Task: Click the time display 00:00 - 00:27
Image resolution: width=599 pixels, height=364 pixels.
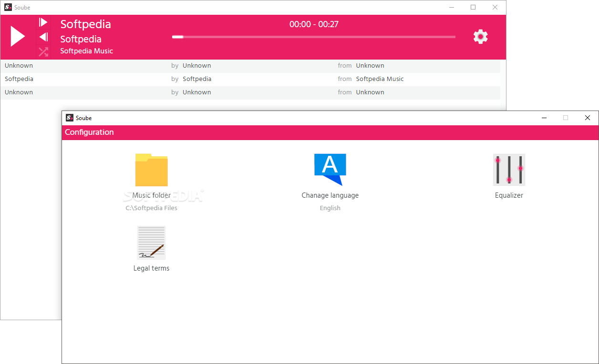Action: 314,24
